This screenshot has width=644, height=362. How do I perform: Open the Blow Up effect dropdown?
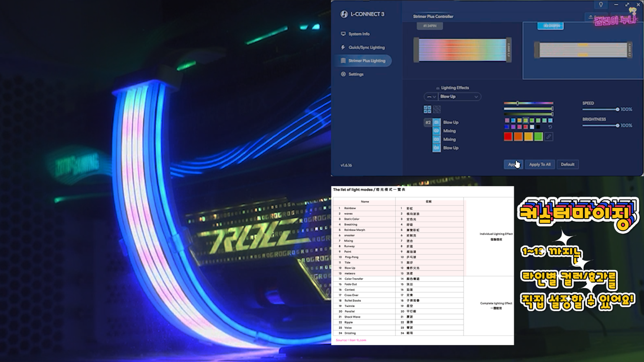(458, 96)
